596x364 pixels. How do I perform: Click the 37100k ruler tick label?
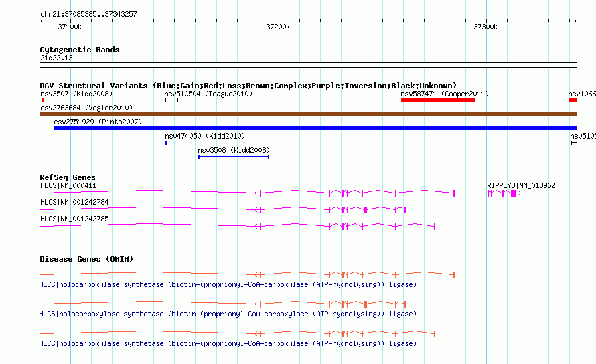(x=70, y=27)
